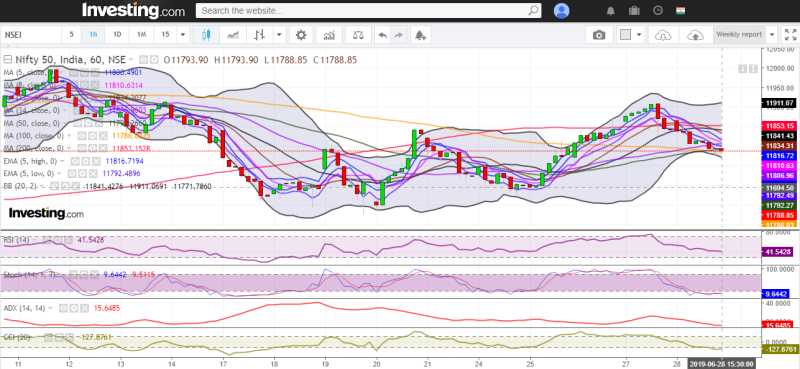This screenshot has height=369, width=800.
Task: Create an alert with toolbar bell icon
Action: coord(420,35)
